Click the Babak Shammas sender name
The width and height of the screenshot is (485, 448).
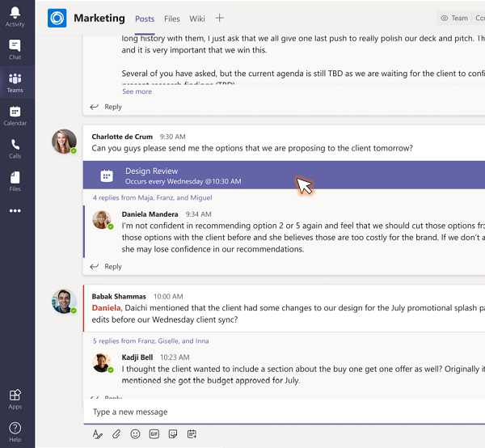[x=119, y=297]
